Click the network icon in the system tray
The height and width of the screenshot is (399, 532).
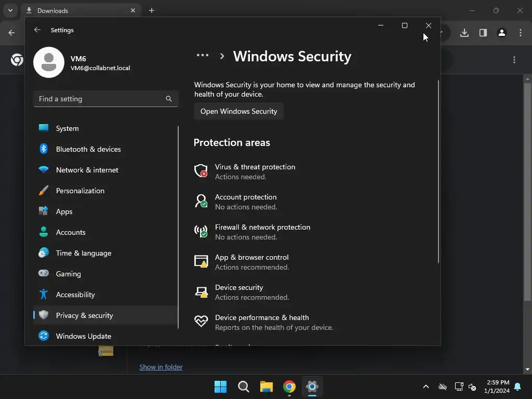(459, 387)
